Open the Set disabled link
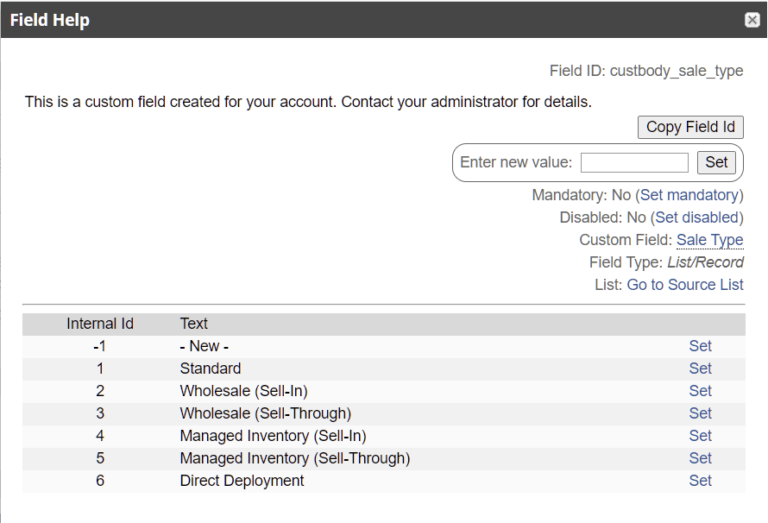 (x=696, y=217)
